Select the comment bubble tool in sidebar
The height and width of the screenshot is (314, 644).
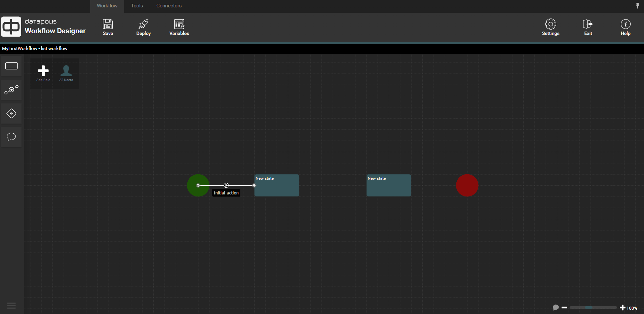point(11,137)
